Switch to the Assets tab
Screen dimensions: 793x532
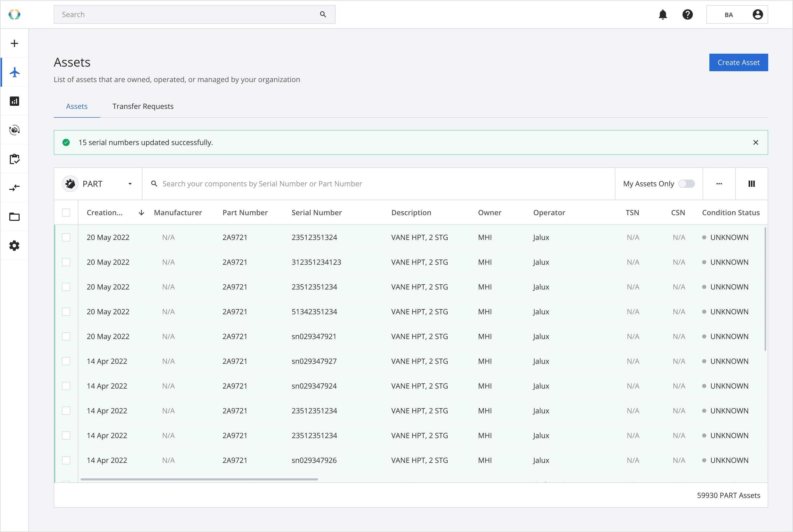(x=77, y=106)
